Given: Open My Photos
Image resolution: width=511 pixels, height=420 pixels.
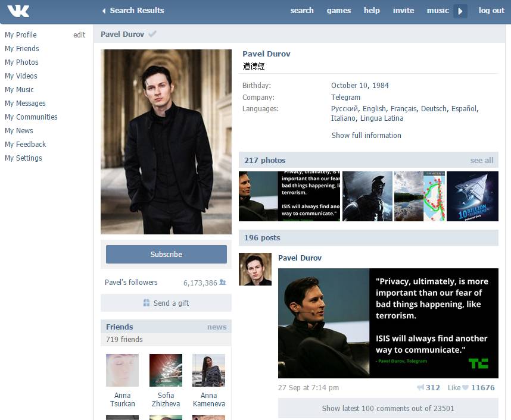Looking at the screenshot, I should point(21,62).
